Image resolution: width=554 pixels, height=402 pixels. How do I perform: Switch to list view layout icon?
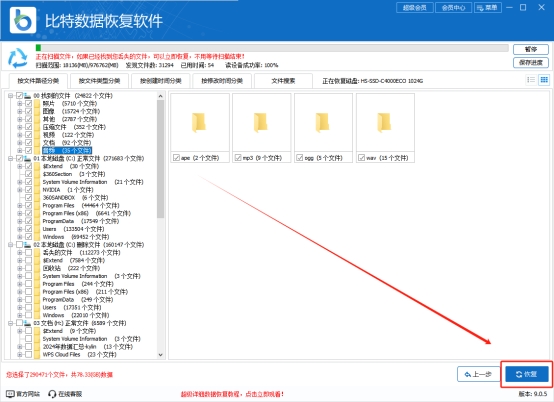tap(531, 80)
